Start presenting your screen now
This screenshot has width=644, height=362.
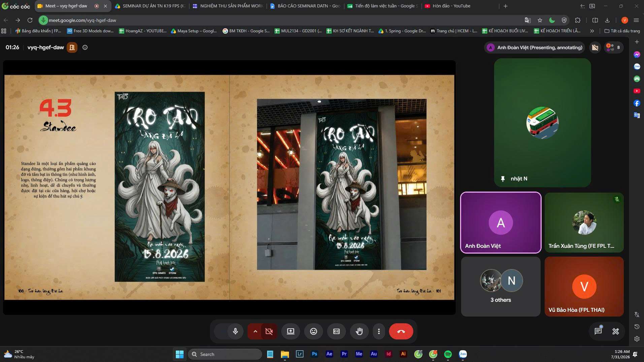[290, 331]
